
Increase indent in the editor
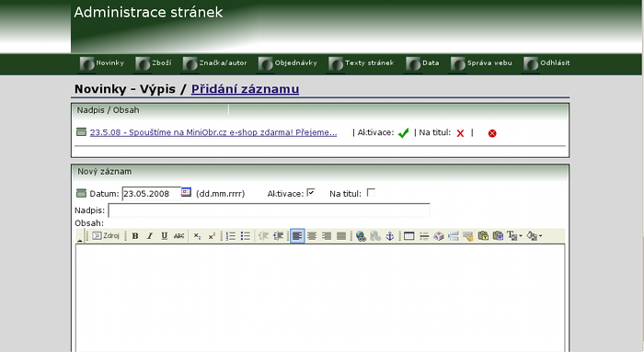coord(278,236)
